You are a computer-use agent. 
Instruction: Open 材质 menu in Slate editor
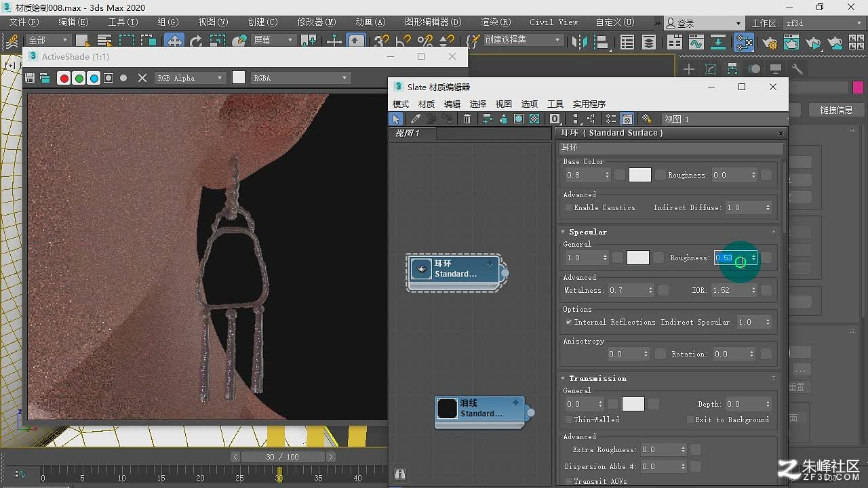tap(427, 104)
